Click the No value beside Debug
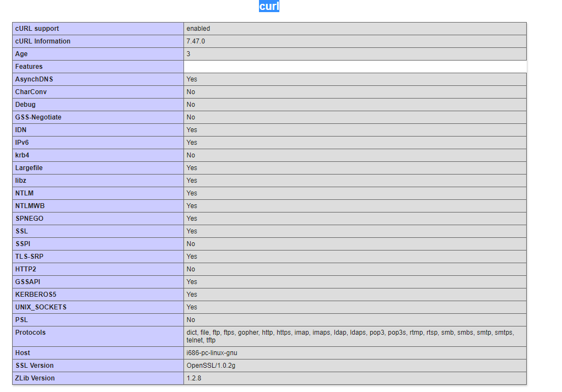Image resolution: width=562 pixels, height=392 pixels. pos(191,105)
